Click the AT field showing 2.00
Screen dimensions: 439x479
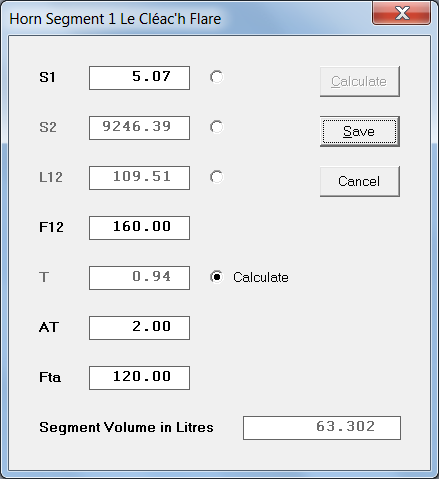tap(139, 328)
